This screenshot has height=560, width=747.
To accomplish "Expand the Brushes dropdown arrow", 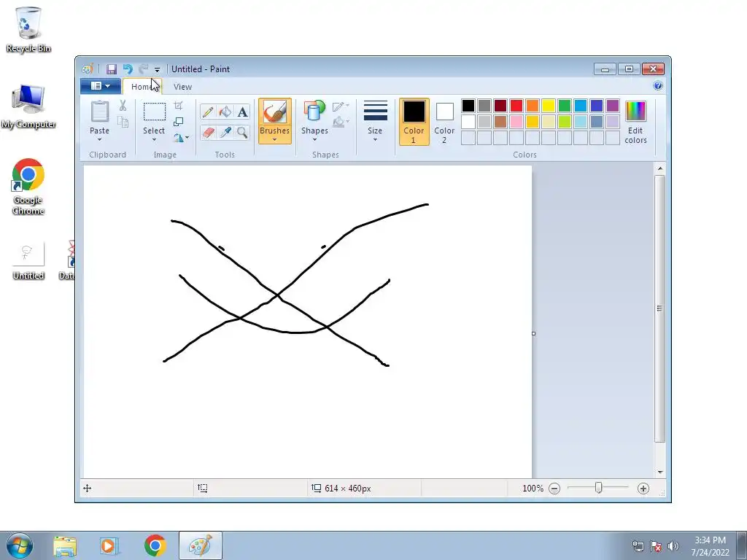I will 275,139.
